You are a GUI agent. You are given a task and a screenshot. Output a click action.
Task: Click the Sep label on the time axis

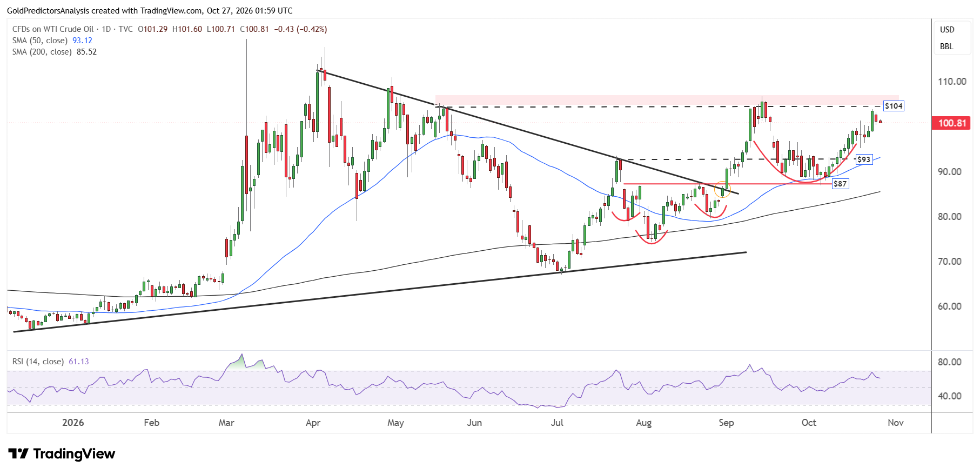[x=726, y=423]
